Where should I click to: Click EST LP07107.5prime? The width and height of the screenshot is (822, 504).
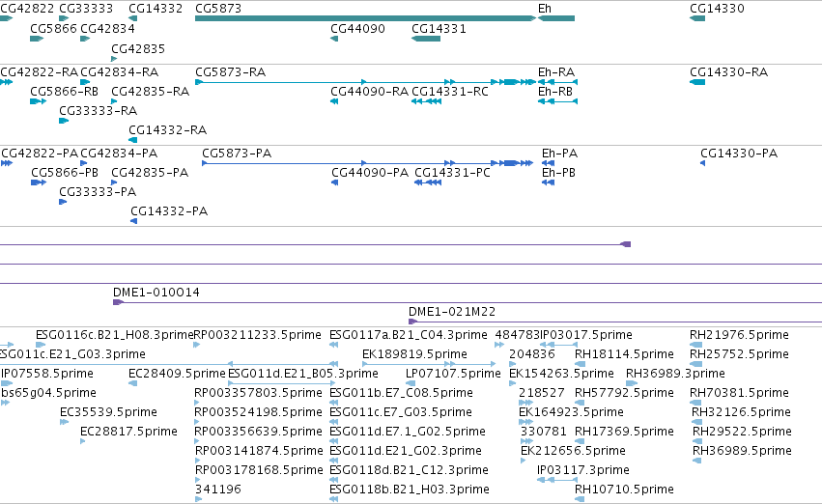453,374
